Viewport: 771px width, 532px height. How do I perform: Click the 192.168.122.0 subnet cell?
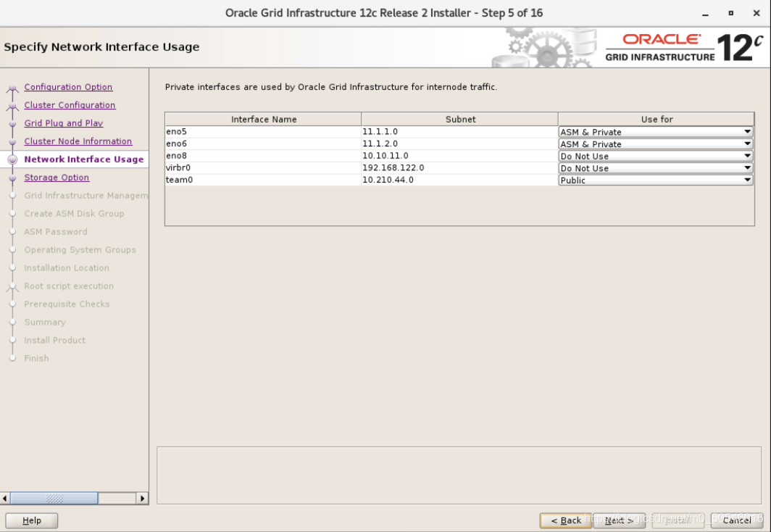tap(459, 167)
